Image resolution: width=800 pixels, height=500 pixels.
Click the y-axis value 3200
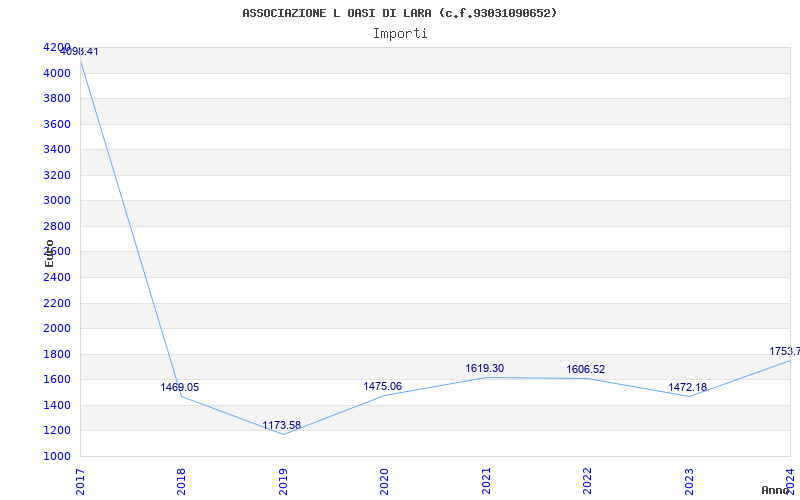tap(57, 176)
